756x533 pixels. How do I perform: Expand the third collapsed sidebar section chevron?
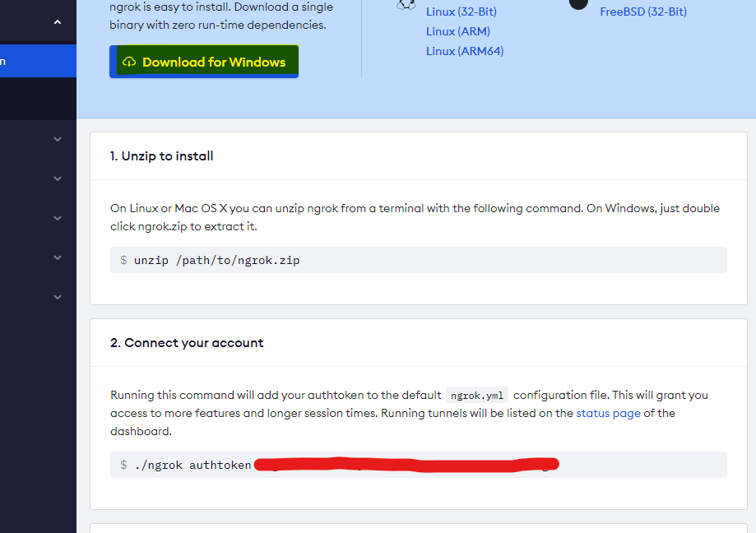(58, 218)
